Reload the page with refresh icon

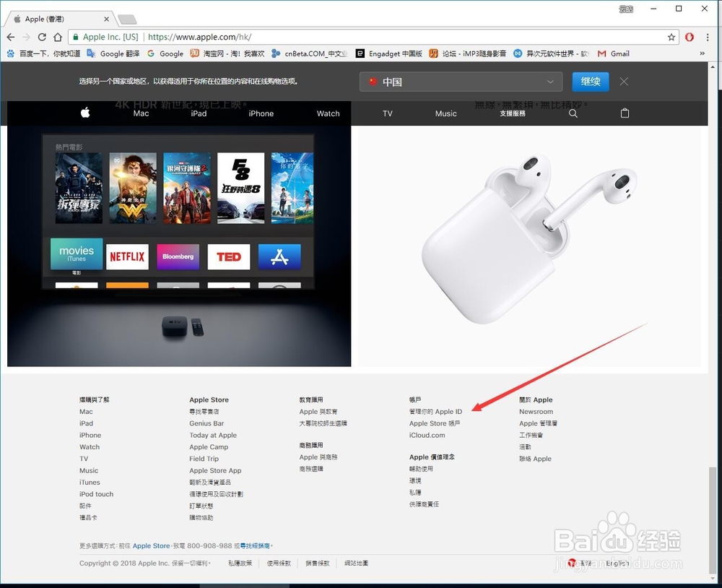tap(42, 37)
